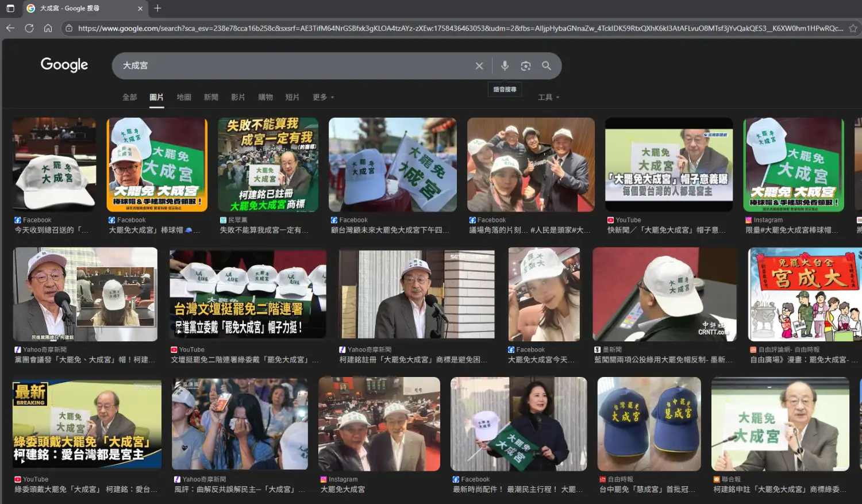This screenshot has width=862, height=504.
Task: Open browser home page icon
Action: tap(48, 28)
